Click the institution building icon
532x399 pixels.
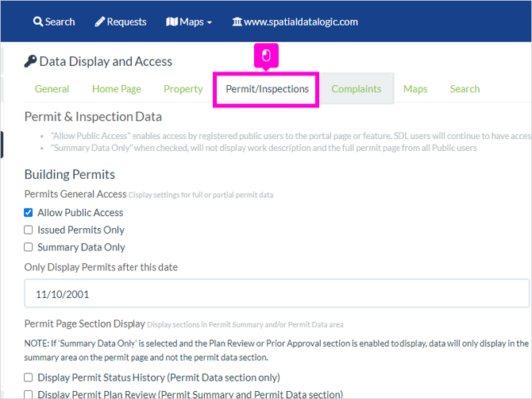pyautogui.click(x=237, y=21)
